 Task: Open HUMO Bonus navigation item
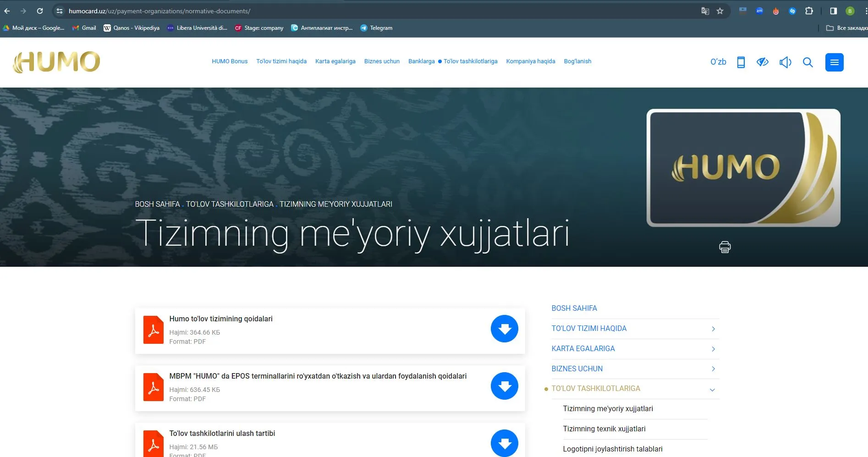pyautogui.click(x=229, y=61)
